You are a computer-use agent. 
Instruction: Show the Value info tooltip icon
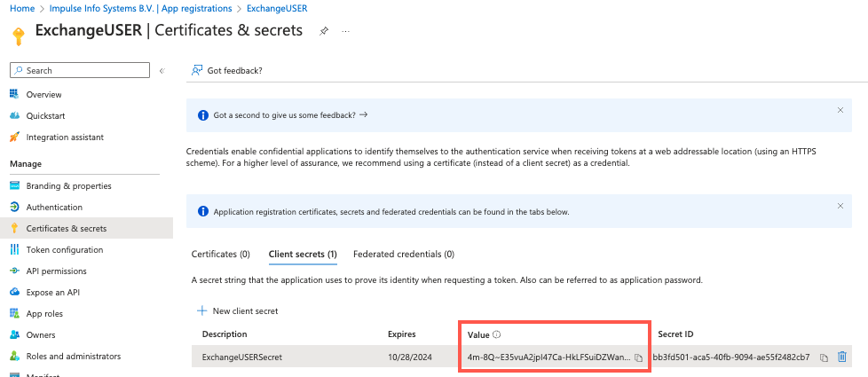(496, 334)
